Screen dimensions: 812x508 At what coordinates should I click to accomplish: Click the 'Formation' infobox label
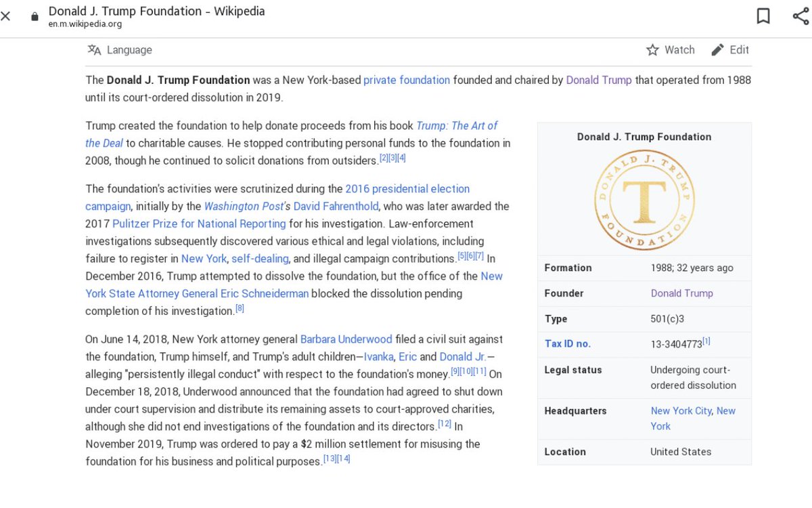tap(568, 268)
